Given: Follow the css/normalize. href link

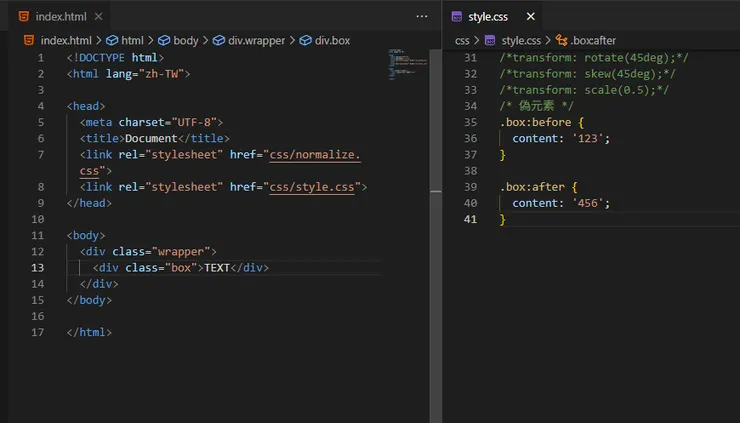Looking at the screenshot, I should 314,155.
